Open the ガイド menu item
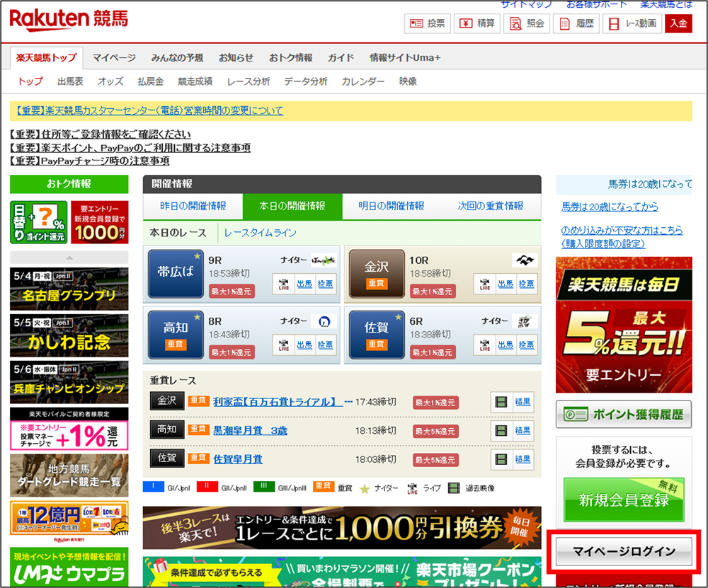Screen dimensions: 708x588 coord(341,58)
